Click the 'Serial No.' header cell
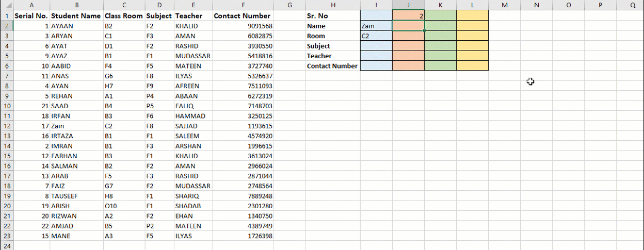 (x=31, y=16)
